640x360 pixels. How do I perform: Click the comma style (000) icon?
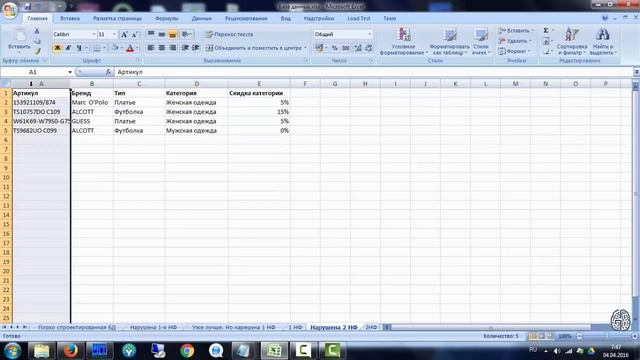click(345, 48)
